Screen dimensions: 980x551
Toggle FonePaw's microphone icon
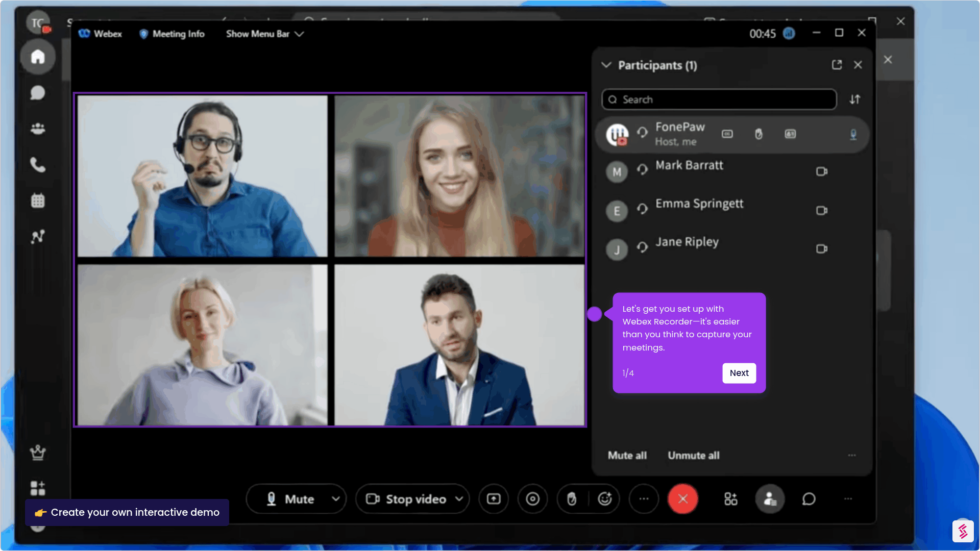[x=853, y=134]
